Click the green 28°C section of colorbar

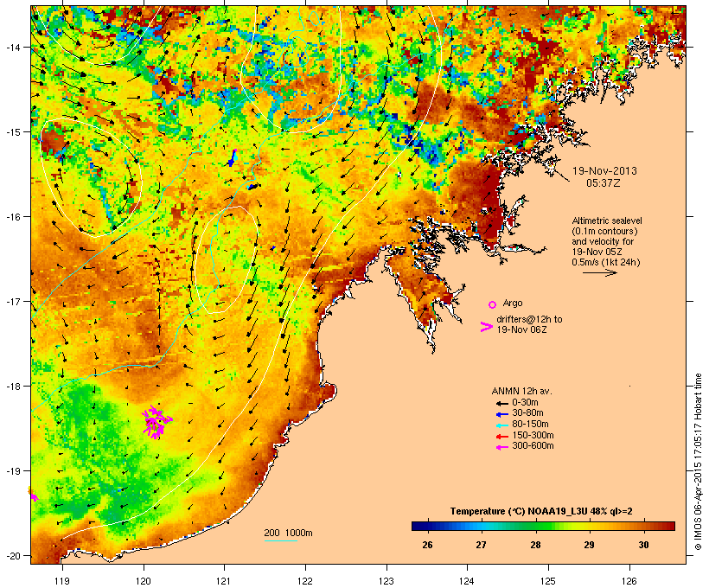(535, 526)
